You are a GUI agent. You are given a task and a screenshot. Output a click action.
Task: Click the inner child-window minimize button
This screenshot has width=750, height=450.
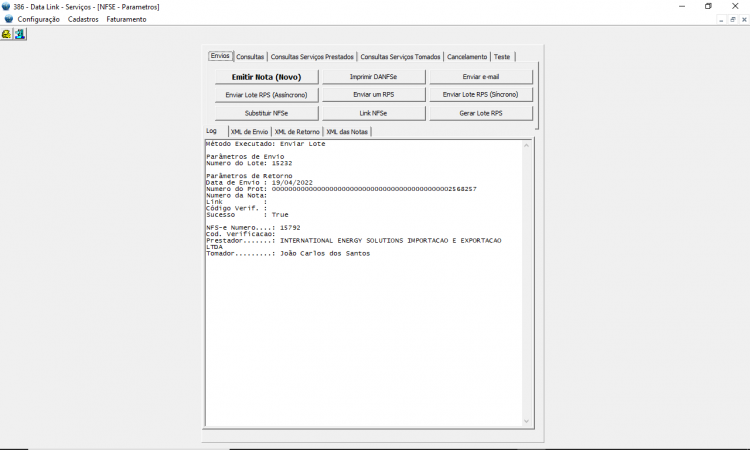coord(721,20)
